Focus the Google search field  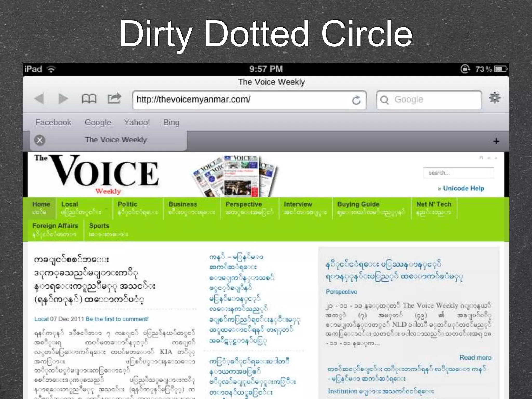429,100
